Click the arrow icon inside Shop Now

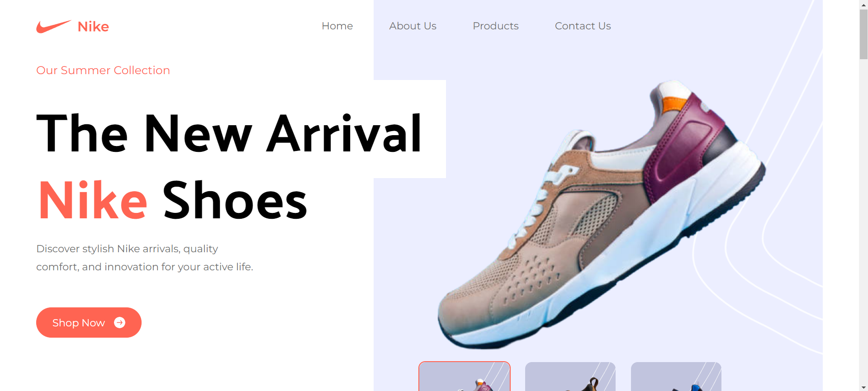tap(120, 322)
